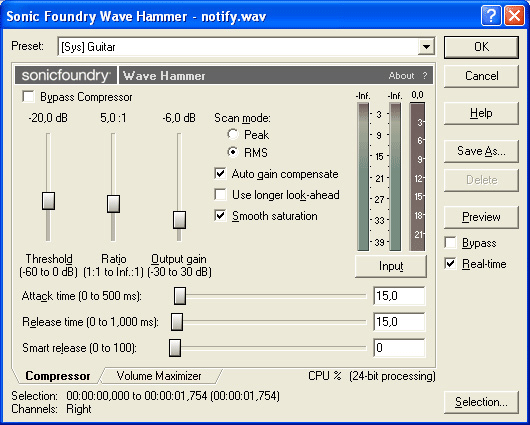Click the Attack time slider thumb
Viewport: 530px width, 425px height.
(180, 296)
